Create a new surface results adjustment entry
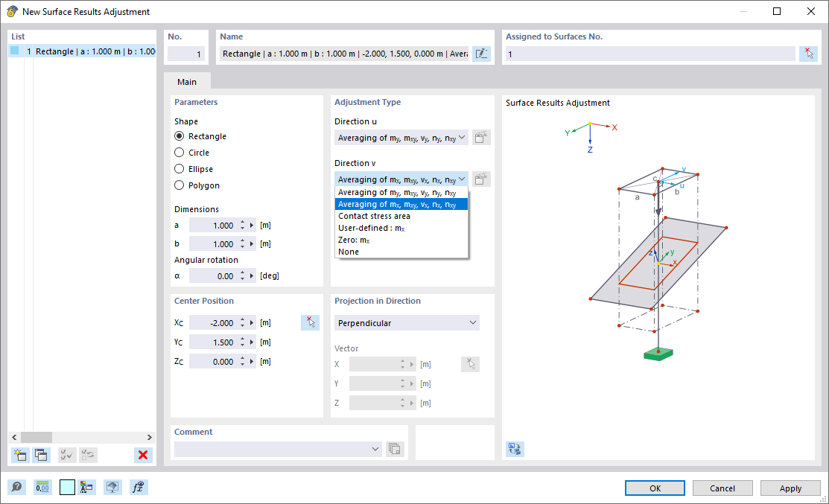This screenshot has height=504, width=829. click(x=20, y=455)
